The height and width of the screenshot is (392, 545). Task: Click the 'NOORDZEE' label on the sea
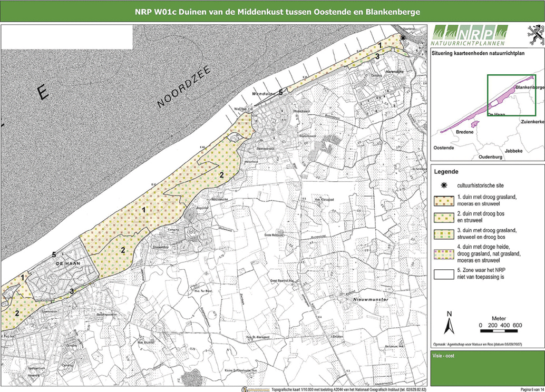tap(184, 87)
